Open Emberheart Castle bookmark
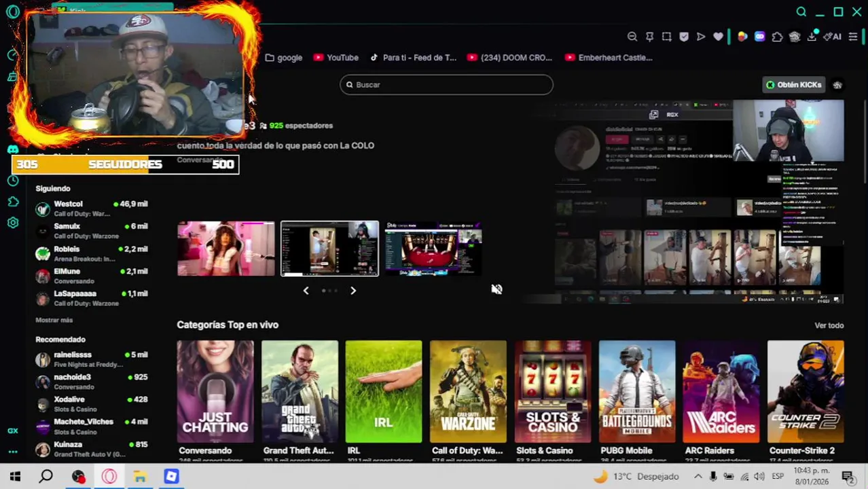The height and width of the screenshot is (489, 868). coord(609,58)
